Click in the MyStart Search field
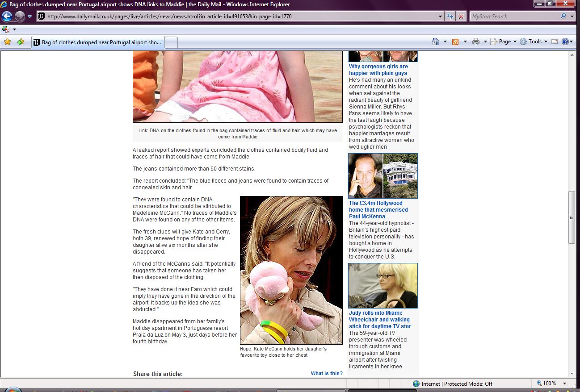 (x=513, y=17)
